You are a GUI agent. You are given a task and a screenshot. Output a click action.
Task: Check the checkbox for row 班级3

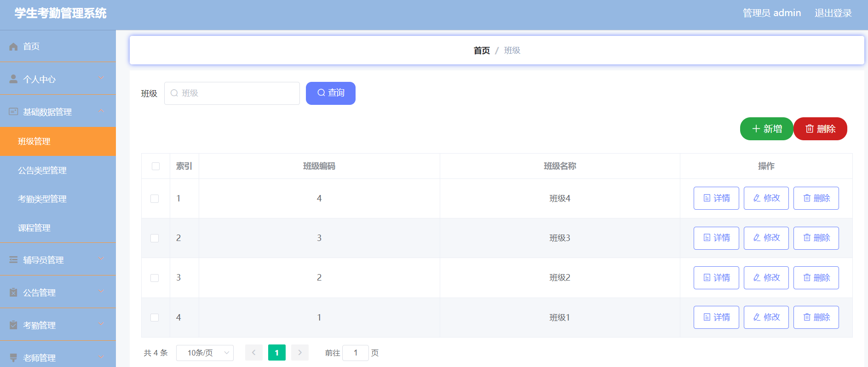point(155,238)
